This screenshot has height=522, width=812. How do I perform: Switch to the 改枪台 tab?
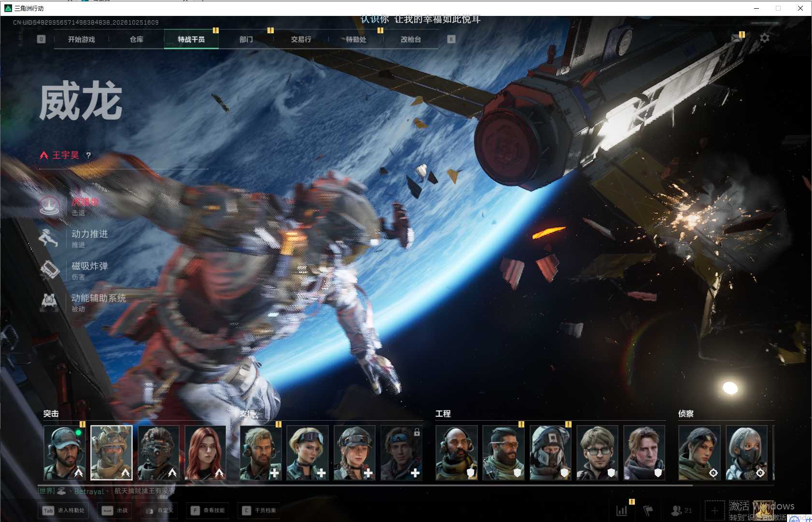(x=411, y=40)
